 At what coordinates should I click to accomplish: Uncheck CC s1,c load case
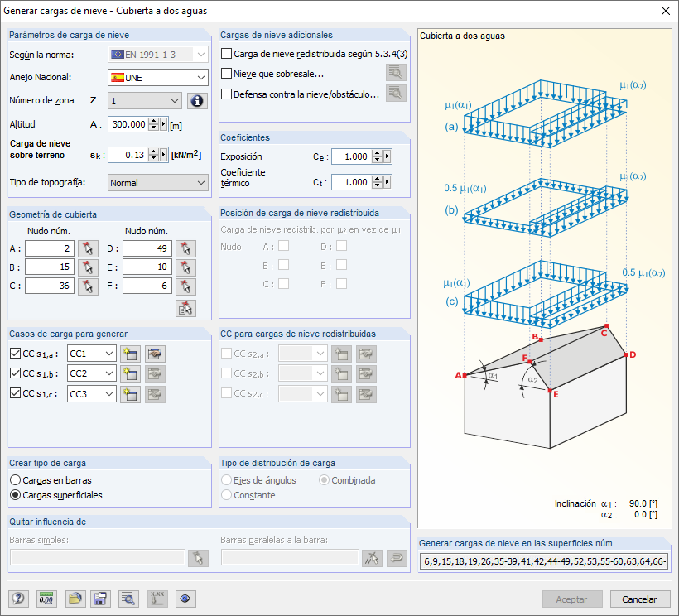(x=15, y=393)
